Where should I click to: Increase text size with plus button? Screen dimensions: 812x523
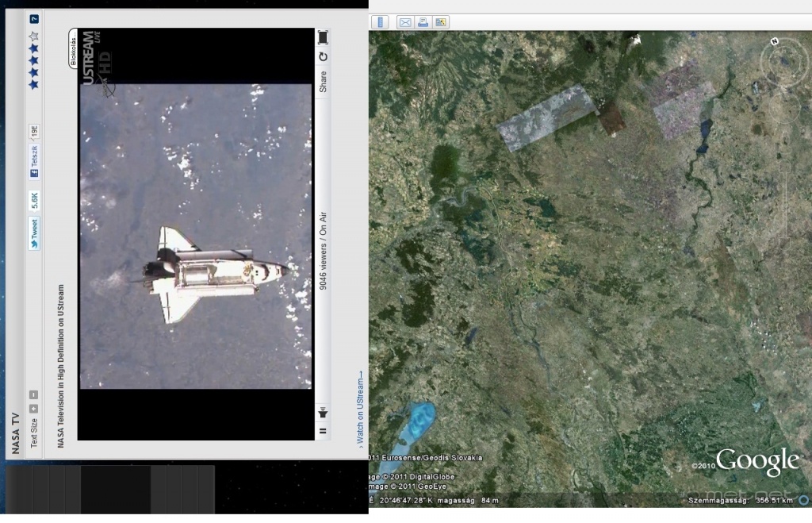pos(34,408)
